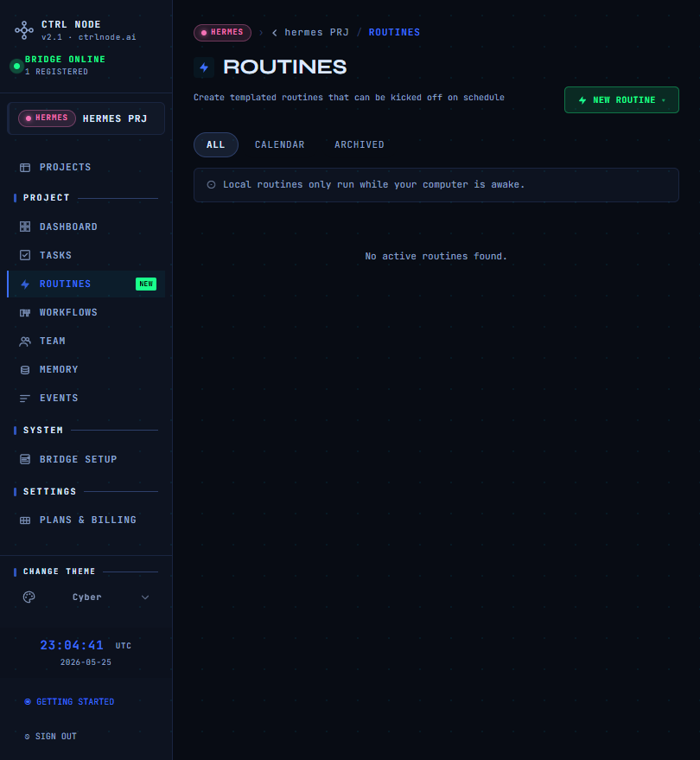700x760 pixels.
Task: Click the Workflows icon in sidebar
Action: [x=25, y=313]
